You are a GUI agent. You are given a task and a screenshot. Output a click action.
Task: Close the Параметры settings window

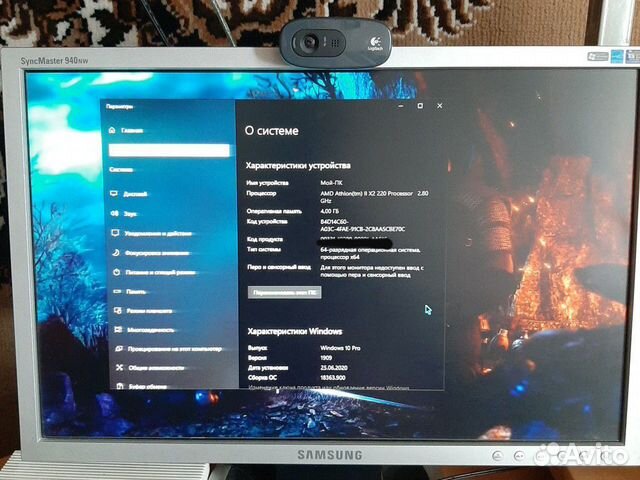(440, 106)
